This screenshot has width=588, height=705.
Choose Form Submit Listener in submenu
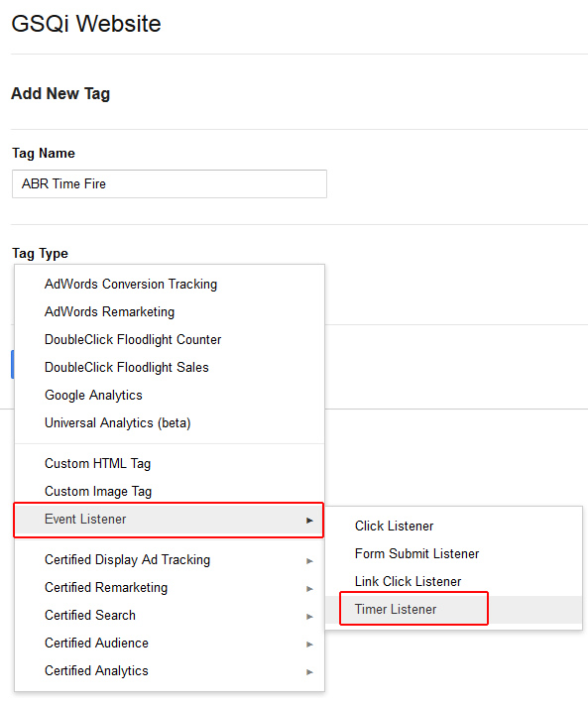(454, 554)
